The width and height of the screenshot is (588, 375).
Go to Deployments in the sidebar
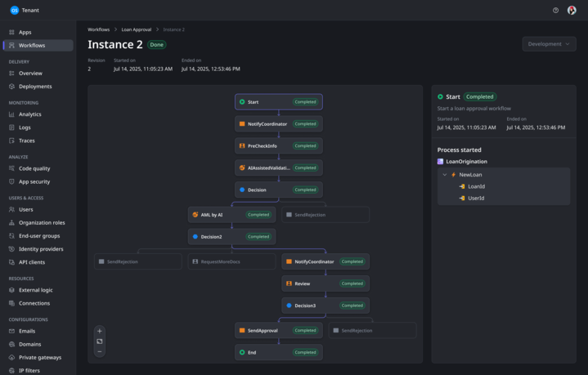pos(35,87)
